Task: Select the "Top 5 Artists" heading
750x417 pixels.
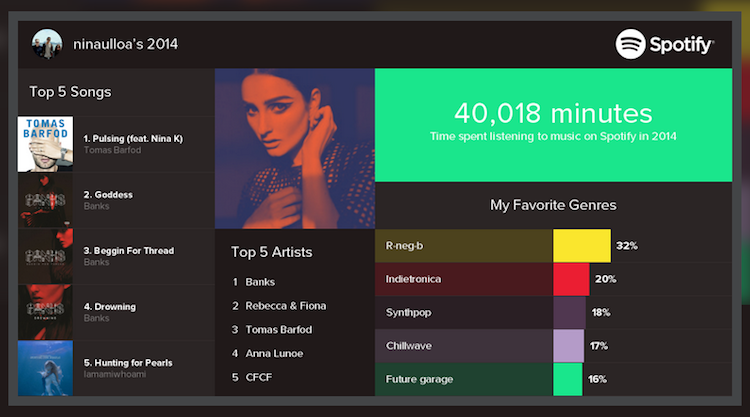Action: [272, 252]
